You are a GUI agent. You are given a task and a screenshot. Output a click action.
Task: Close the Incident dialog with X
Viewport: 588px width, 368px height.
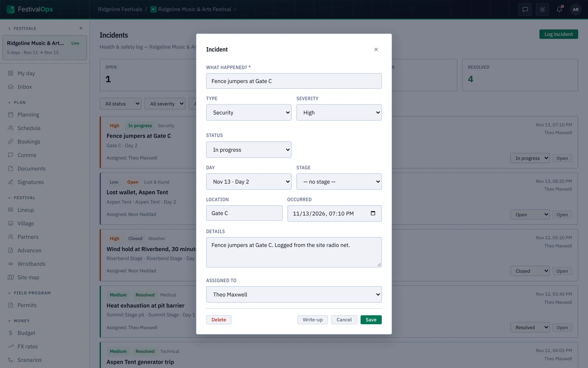[376, 49]
